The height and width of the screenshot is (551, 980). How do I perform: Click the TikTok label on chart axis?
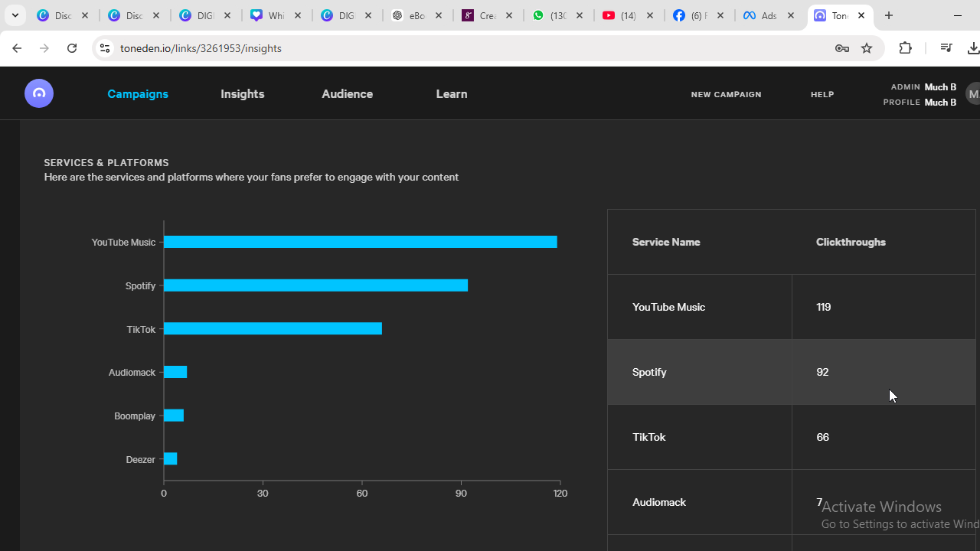[x=141, y=330]
